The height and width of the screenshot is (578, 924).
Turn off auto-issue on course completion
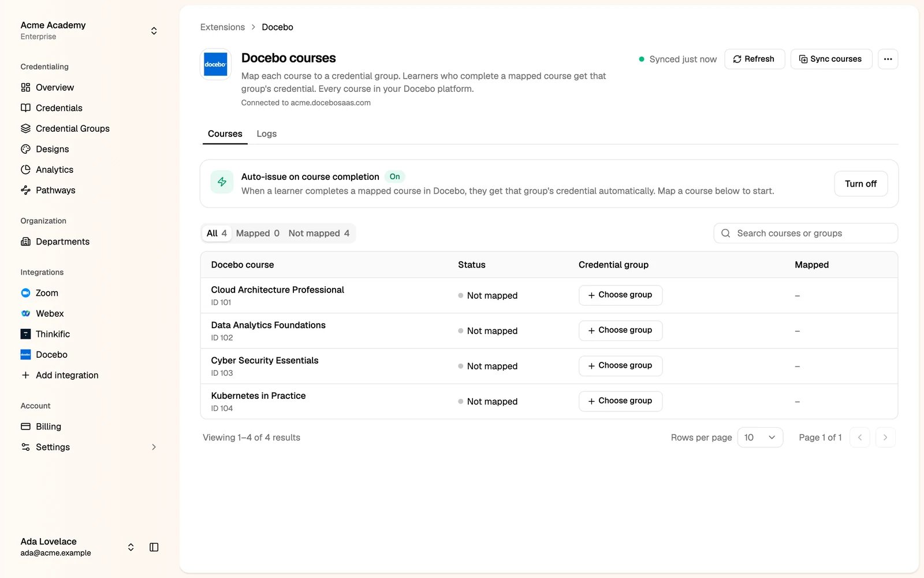point(860,184)
